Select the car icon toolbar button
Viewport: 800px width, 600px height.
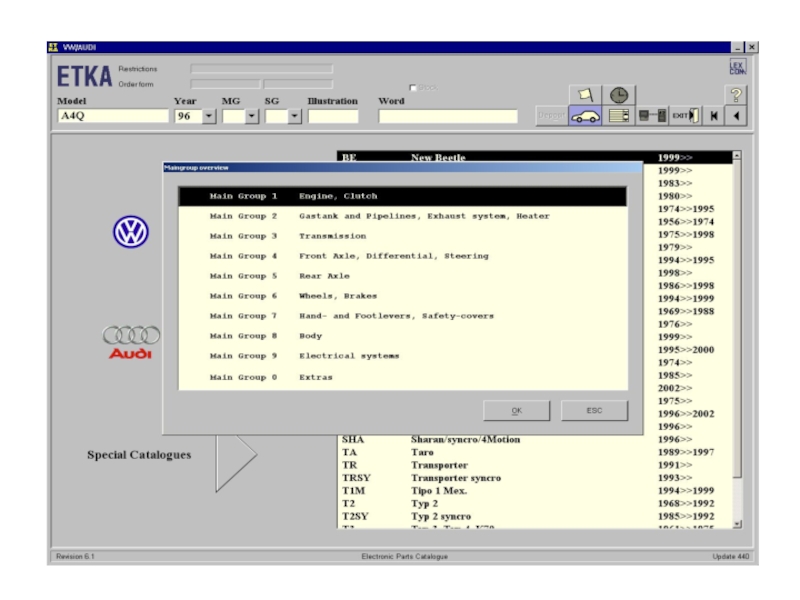585,116
